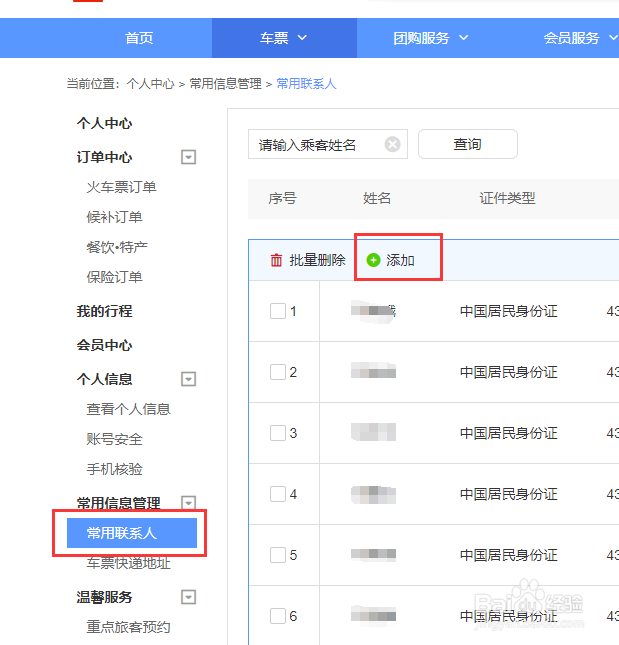Tick the checkbox for row 1
The height and width of the screenshot is (645, 619).
278,311
